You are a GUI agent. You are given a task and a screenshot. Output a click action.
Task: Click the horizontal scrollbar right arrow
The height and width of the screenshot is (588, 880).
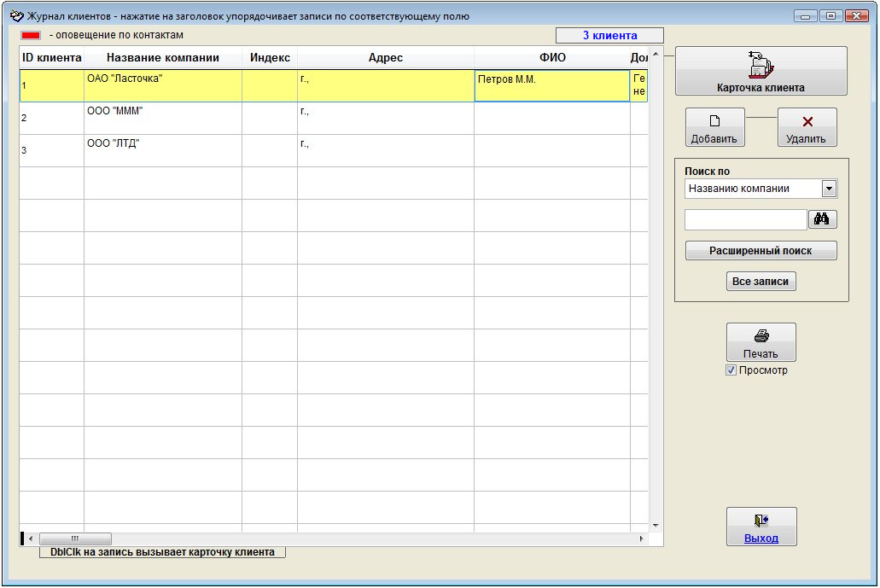click(x=642, y=539)
